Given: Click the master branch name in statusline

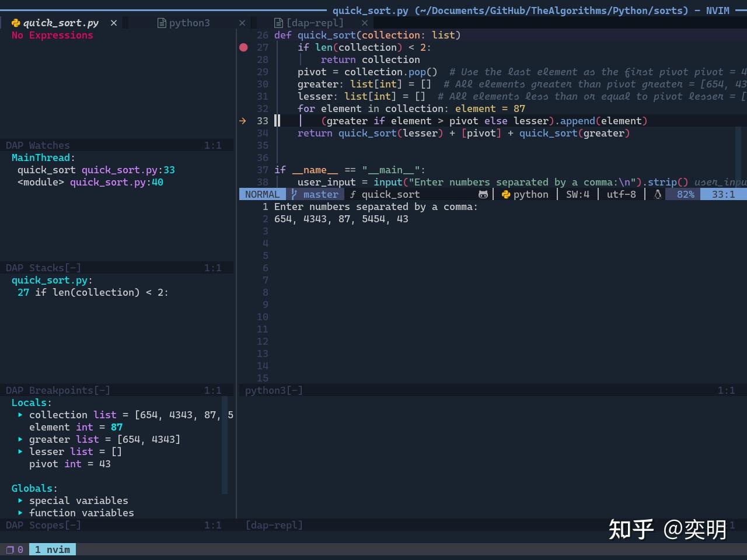Looking at the screenshot, I should (x=320, y=194).
